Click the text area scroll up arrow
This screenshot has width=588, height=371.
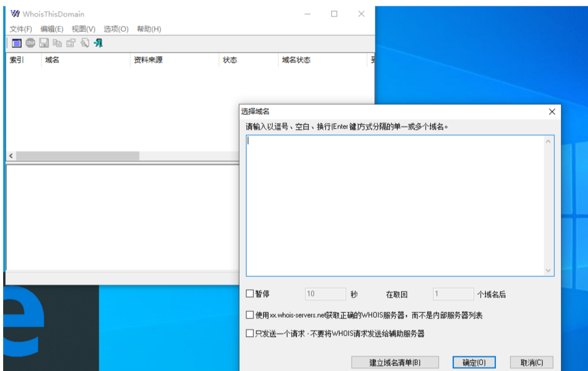tap(548, 142)
